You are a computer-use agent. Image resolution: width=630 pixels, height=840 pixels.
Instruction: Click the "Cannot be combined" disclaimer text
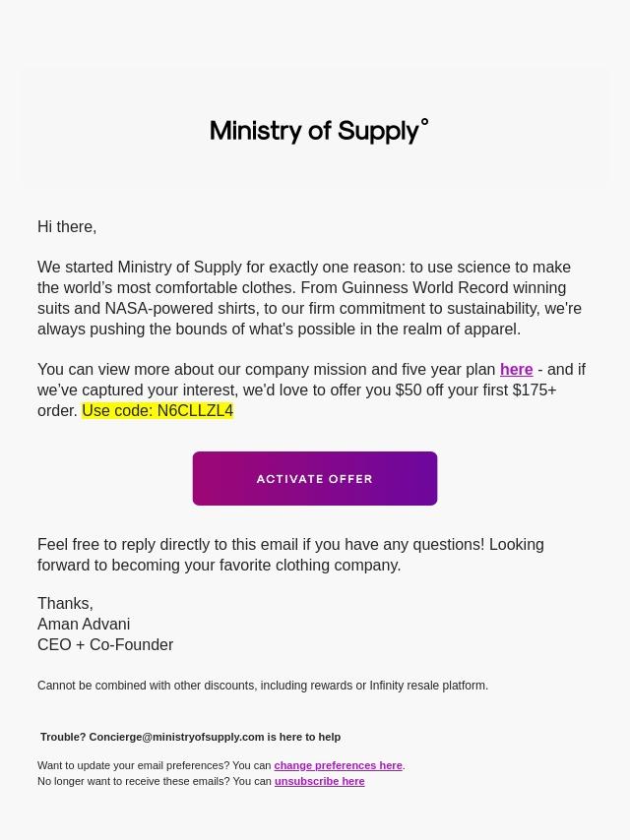point(263,686)
